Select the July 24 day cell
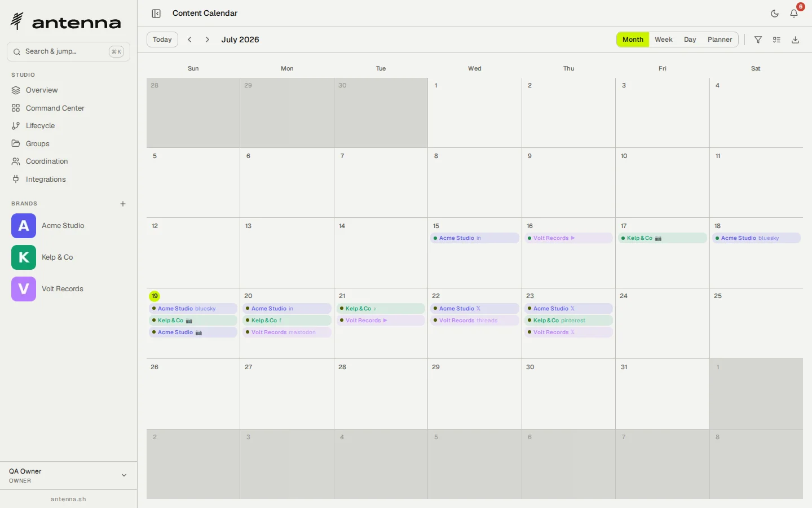This screenshot has height=508, width=812. 663,323
